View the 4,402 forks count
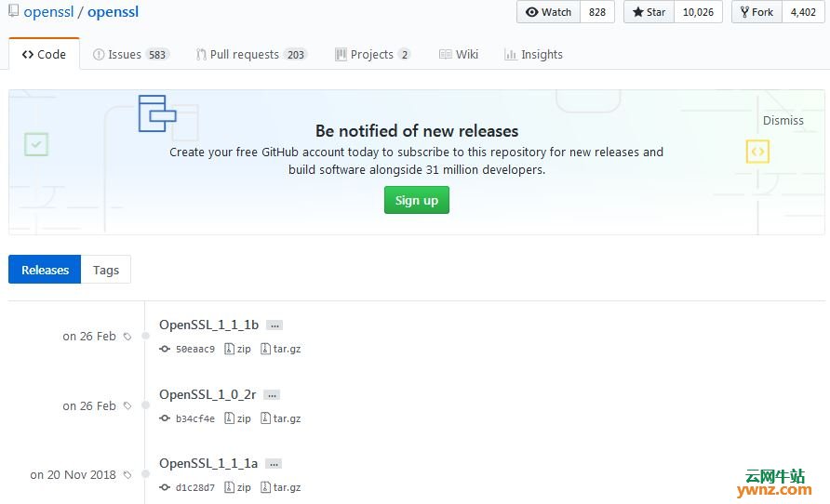The height and width of the screenshot is (504, 830). 803,12
